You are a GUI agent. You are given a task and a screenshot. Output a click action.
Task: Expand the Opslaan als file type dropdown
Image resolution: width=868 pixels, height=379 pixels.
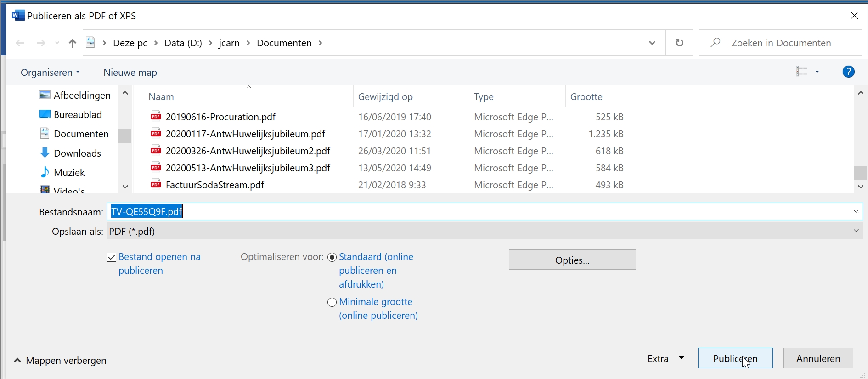(856, 231)
